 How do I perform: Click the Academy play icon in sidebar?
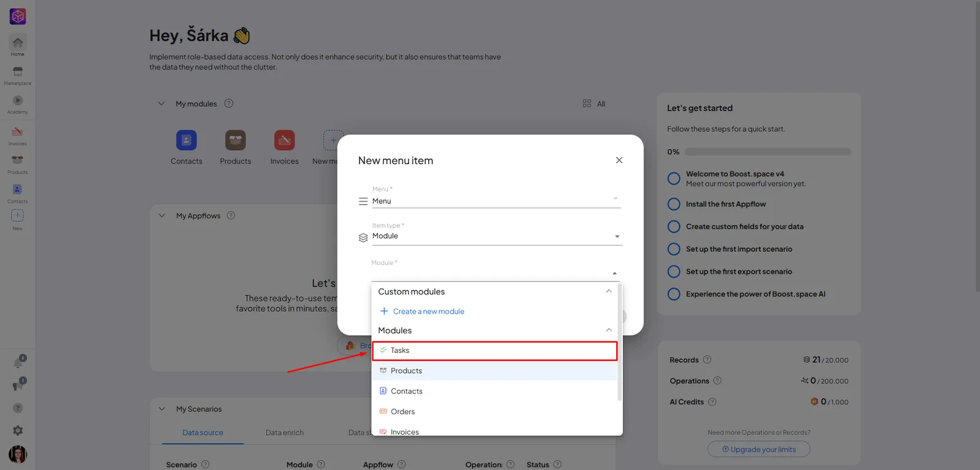click(x=17, y=100)
